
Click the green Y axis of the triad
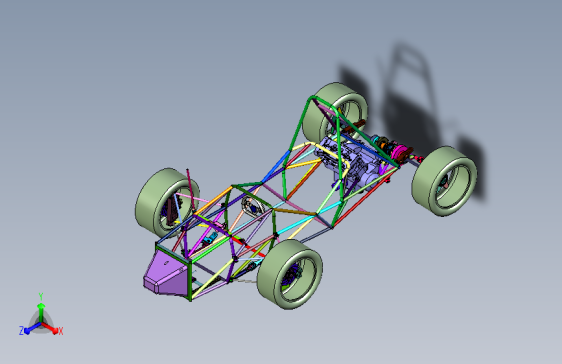click(41, 311)
